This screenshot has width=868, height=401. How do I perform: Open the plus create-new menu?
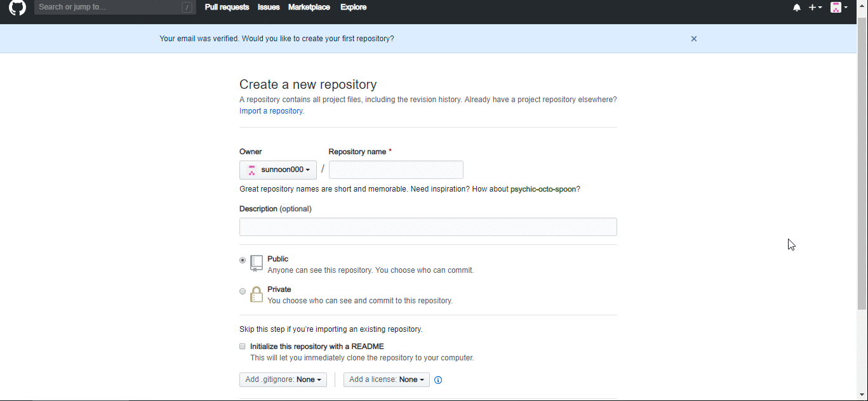pyautogui.click(x=815, y=8)
